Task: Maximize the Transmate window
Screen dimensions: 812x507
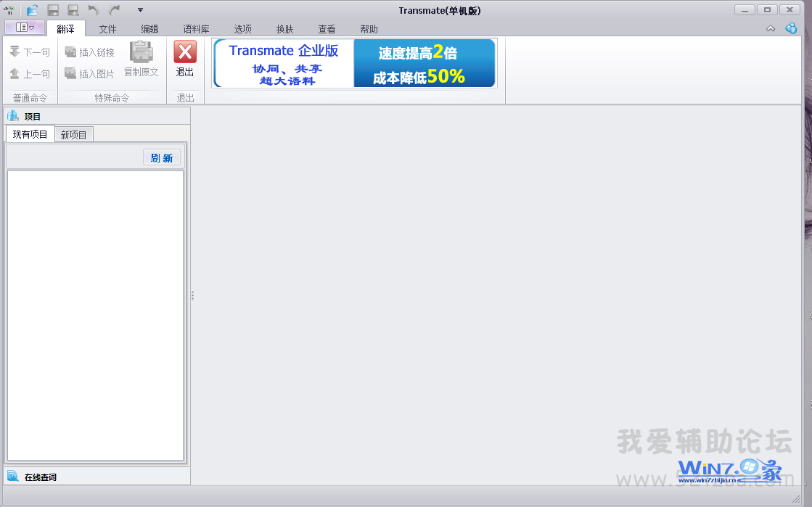Action: (x=767, y=10)
